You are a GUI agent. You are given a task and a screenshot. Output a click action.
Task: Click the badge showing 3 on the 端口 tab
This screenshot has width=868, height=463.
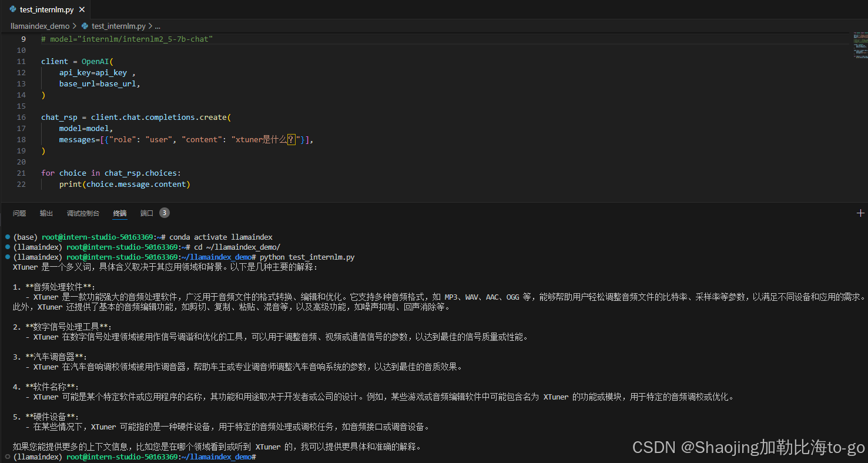tap(163, 213)
